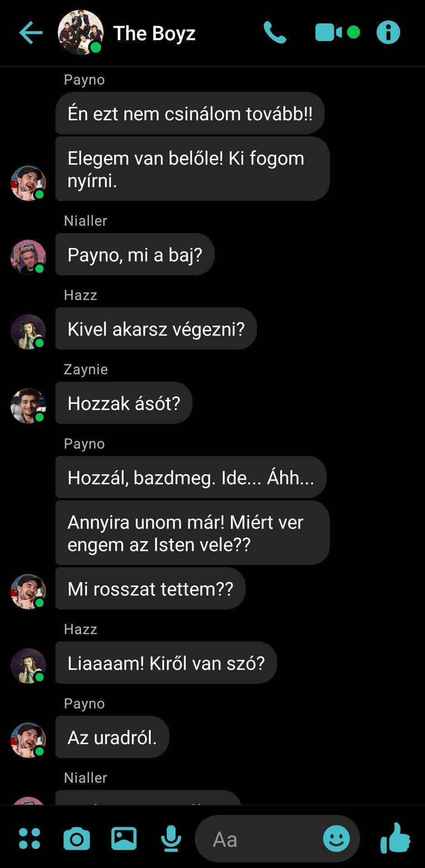The image size is (425, 868).
Task: Send a thumbs-up like
Action: click(x=395, y=838)
